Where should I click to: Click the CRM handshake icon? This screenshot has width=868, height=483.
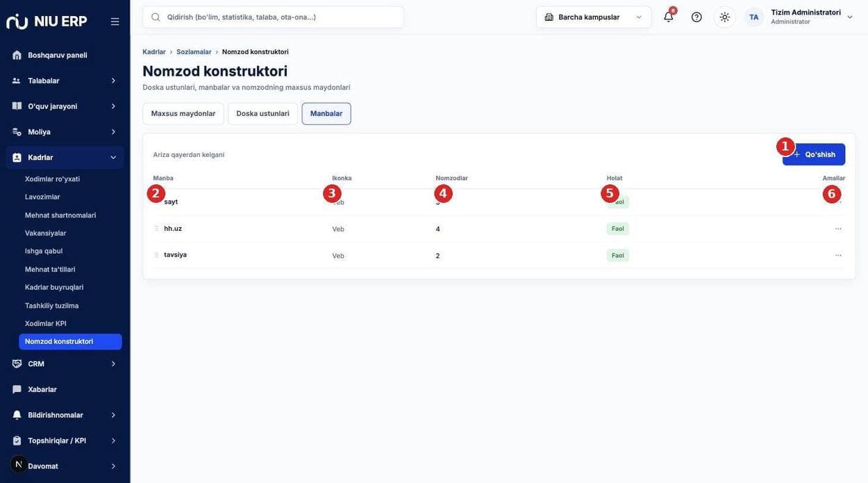click(x=17, y=363)
